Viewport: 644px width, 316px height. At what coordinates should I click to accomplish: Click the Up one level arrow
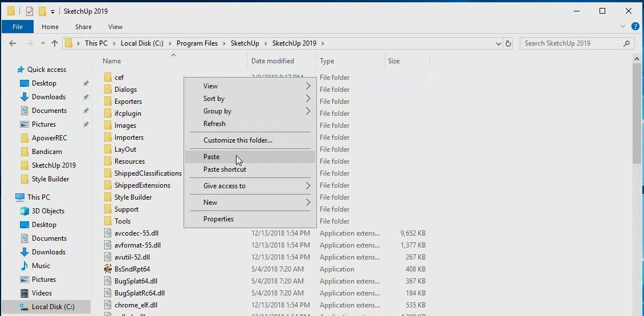point(55,43)
